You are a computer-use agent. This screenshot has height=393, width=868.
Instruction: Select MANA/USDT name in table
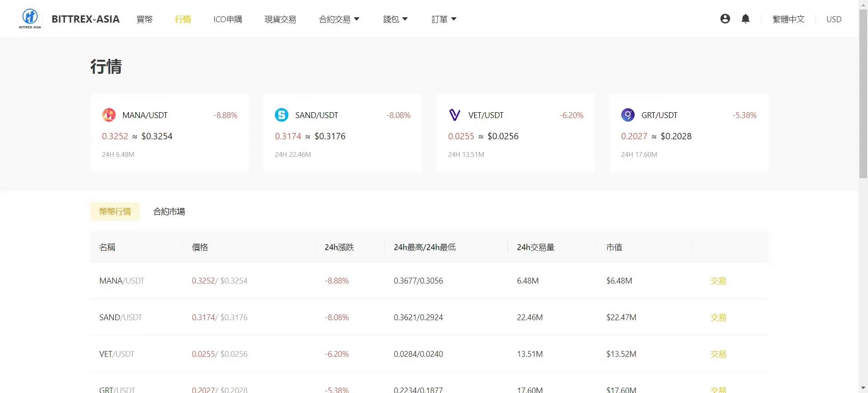pyautogui.click(x=122, y=281)
